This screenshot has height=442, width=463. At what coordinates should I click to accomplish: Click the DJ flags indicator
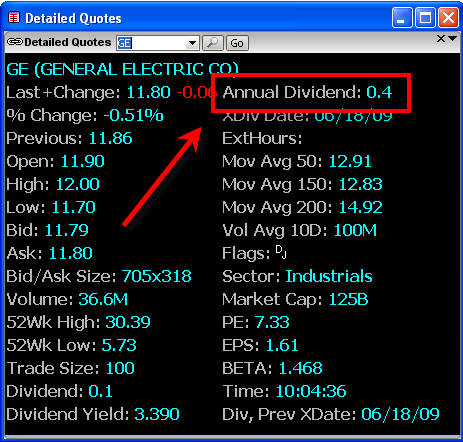click(281, 252)
